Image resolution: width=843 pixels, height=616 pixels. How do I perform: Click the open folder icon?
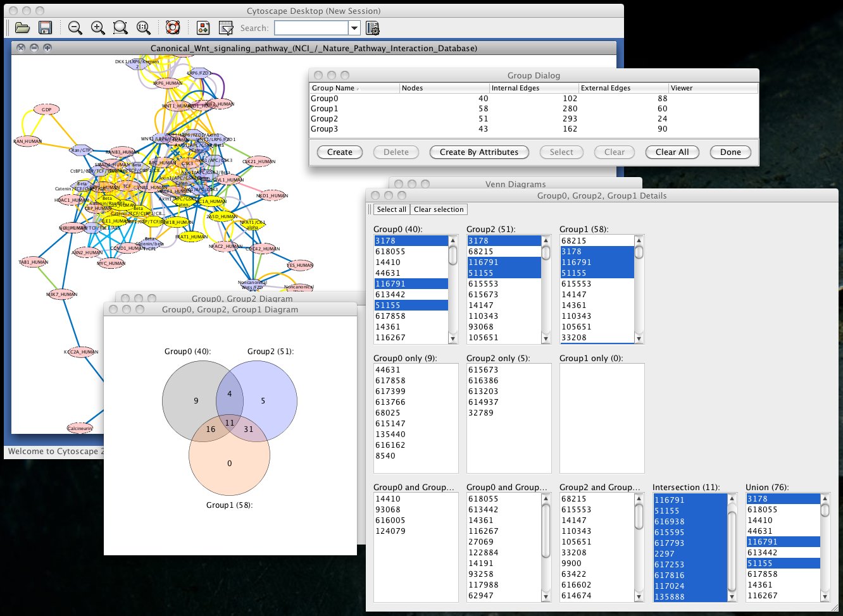click(22, 28)
